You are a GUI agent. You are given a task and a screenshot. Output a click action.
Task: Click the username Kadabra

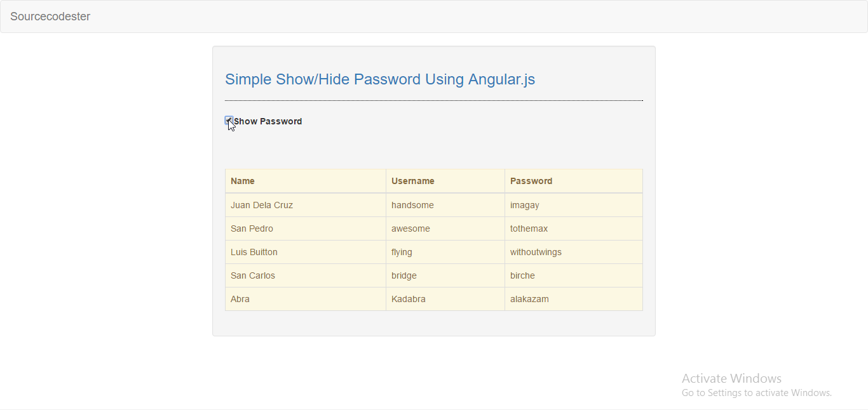pos(409,299)
